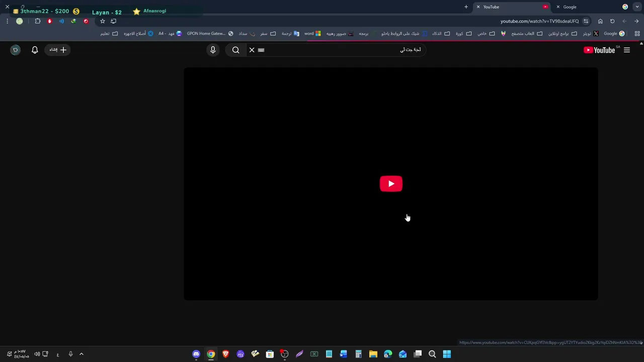Open Calculator from the taskbar
Viewport: 644px width, 362px height.
(358, 354)
